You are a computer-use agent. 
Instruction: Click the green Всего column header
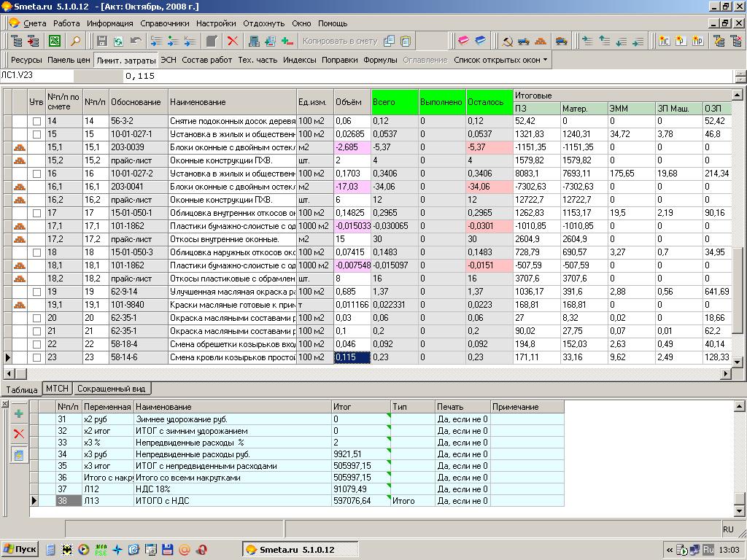click(395, 102)
